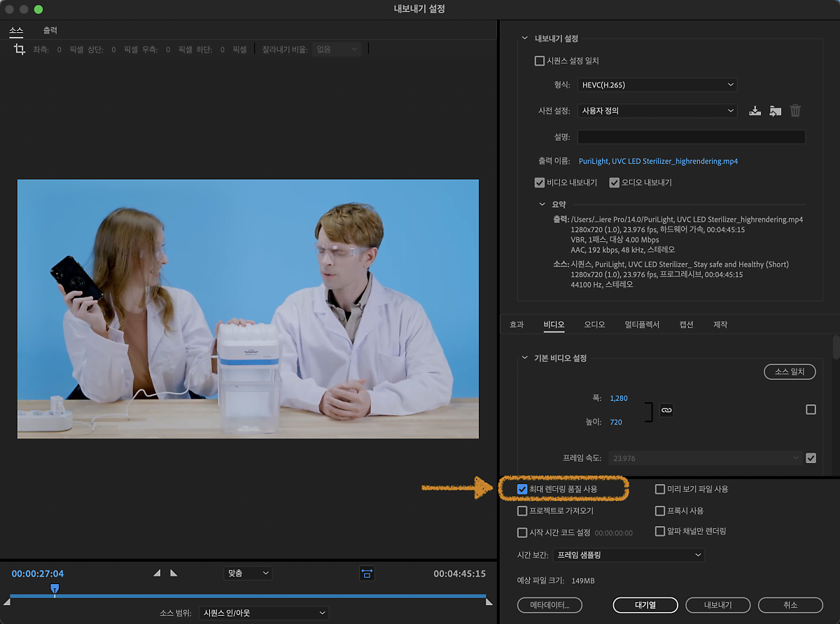The height and width of the screenshot is (624, 840).
Task: Click the 소스 일치 button
Action: 790,371
